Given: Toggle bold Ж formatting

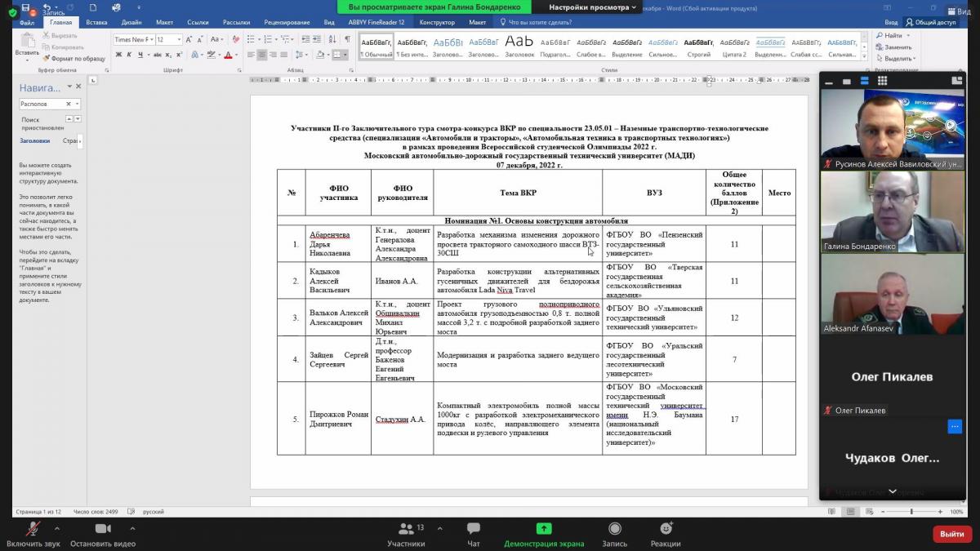Looking at the screenshot, I should (118, 55).
